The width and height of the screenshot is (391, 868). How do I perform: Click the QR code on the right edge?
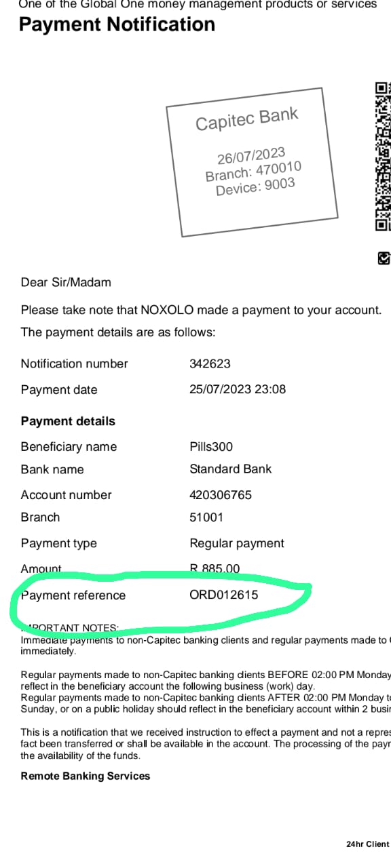384,156
